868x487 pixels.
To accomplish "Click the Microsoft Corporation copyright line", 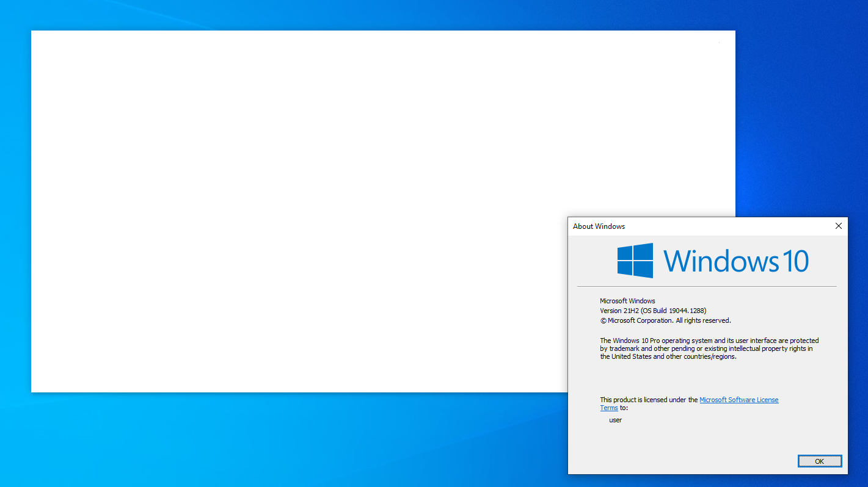I will [665, 320].
